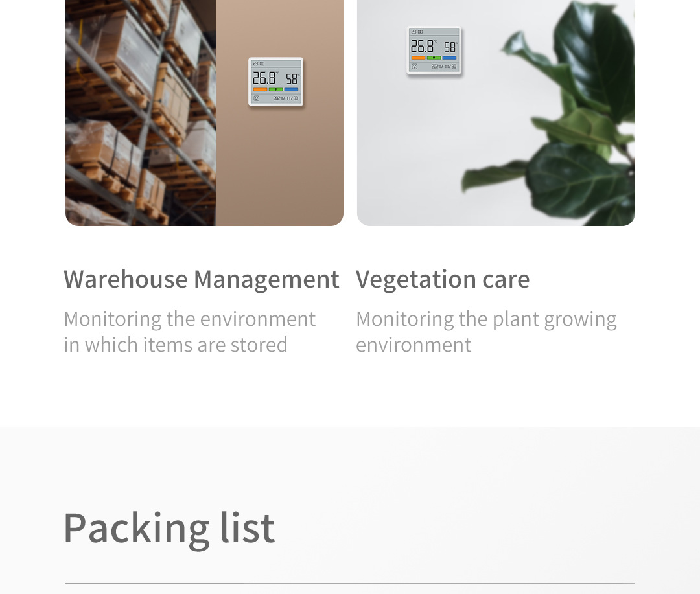Viewport: 700px width, 594px height.
Task: Click the 23:00 time on the right device
Action: [417, 32]
